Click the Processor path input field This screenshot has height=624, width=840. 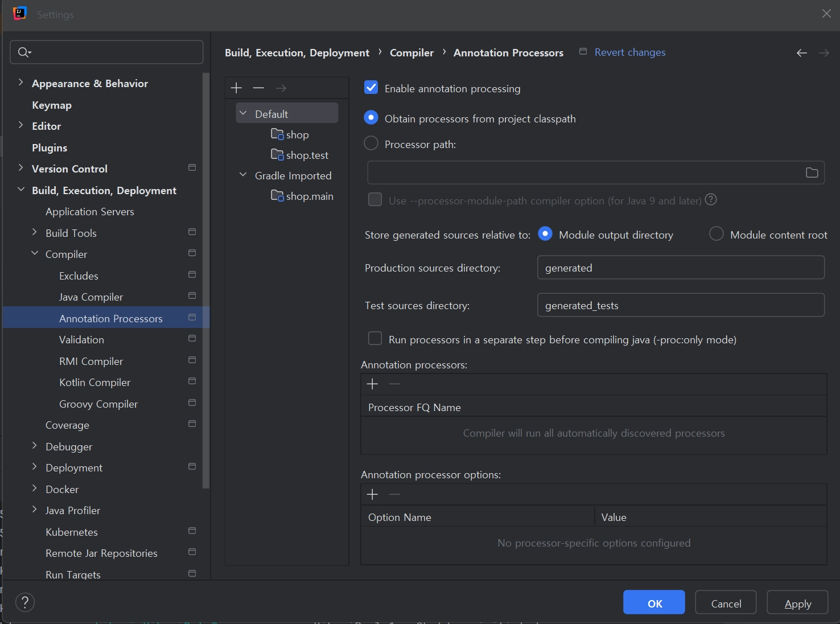tap(595, 173)
